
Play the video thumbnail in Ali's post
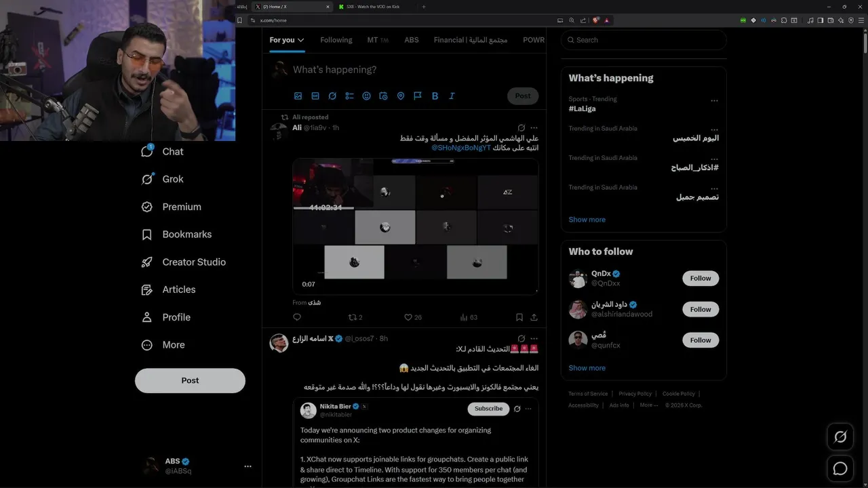click(x=416, y=226)
